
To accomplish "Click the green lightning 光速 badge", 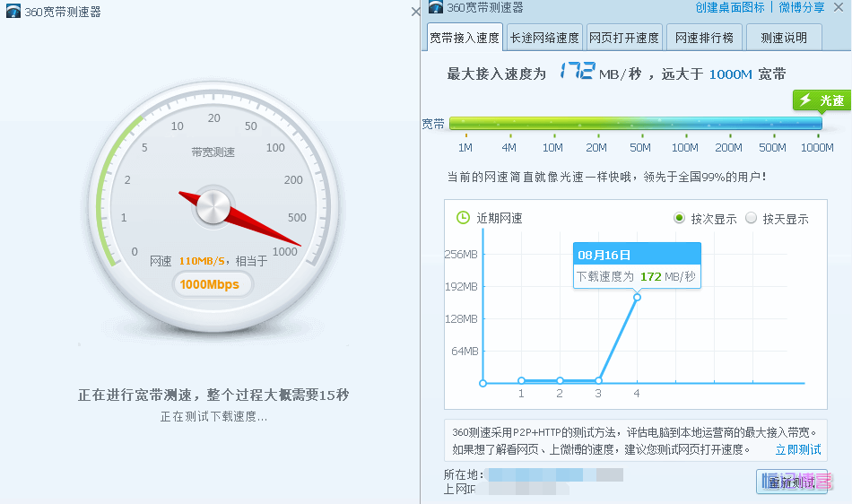I will click(x=822, y=100).
